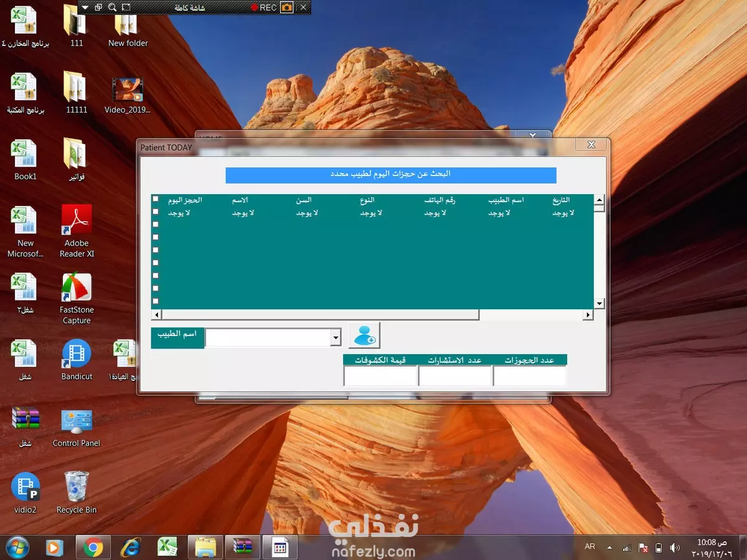Open WinRAR taskbar button
Viewport: 747px width, 560px height.
pos(242,547)
